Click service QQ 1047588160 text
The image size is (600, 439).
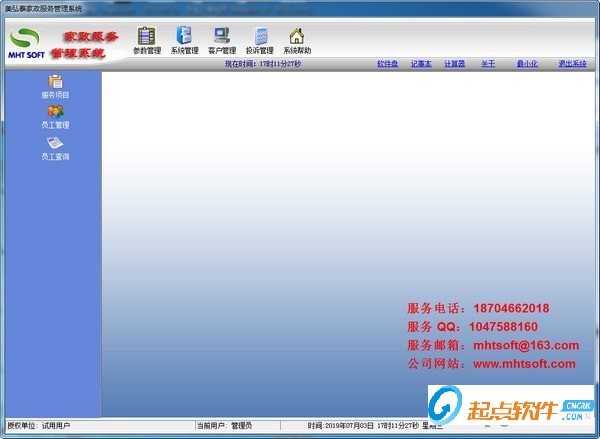(x=503, y=326)
